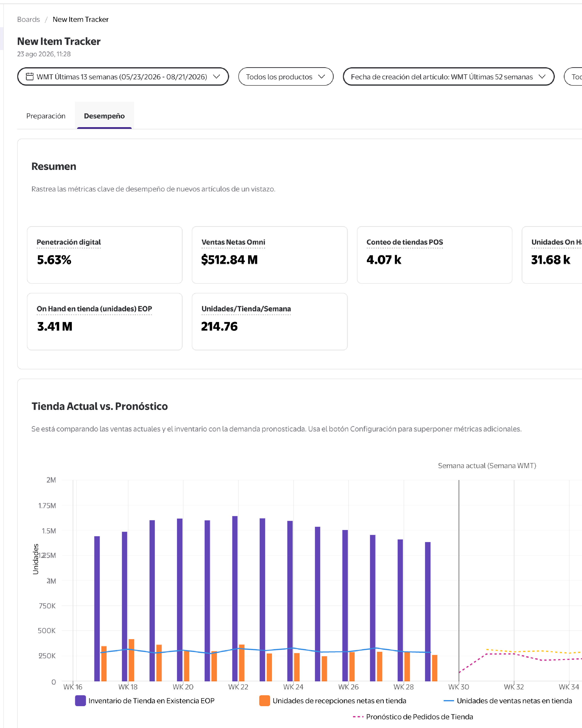The width and height of the screenshot is (582, 728).
Task: Click the Tienda Actual vs. Pronóstico heading
Action: [99, 406]
